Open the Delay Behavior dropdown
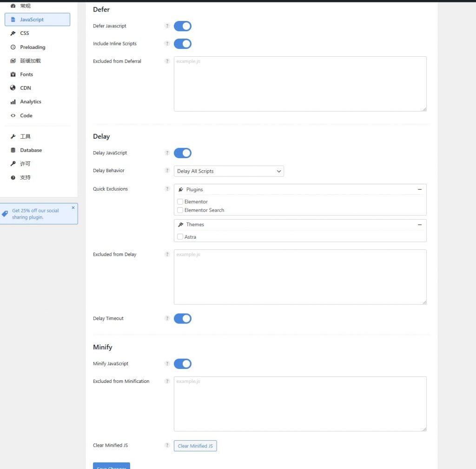 tap(229, 171)
